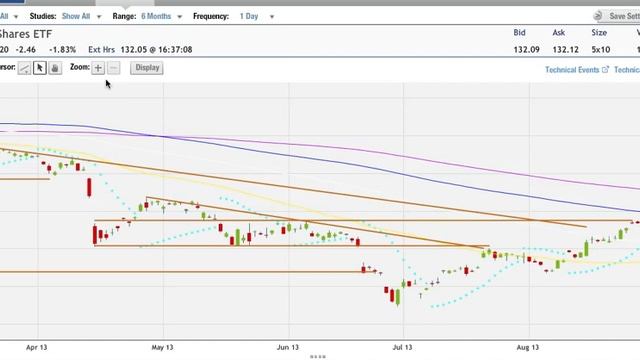Zoom out with the minus button

(113, 68)
